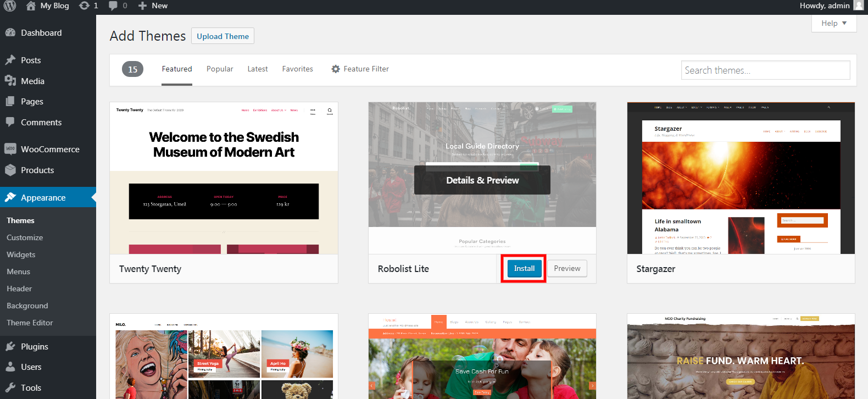Image resolution: width=868 pixels, height=399 pixels.
Task: Open the NGO Charity Fundraising theme thumbnail
Action: pyautogui.click(x=741, y=356)
